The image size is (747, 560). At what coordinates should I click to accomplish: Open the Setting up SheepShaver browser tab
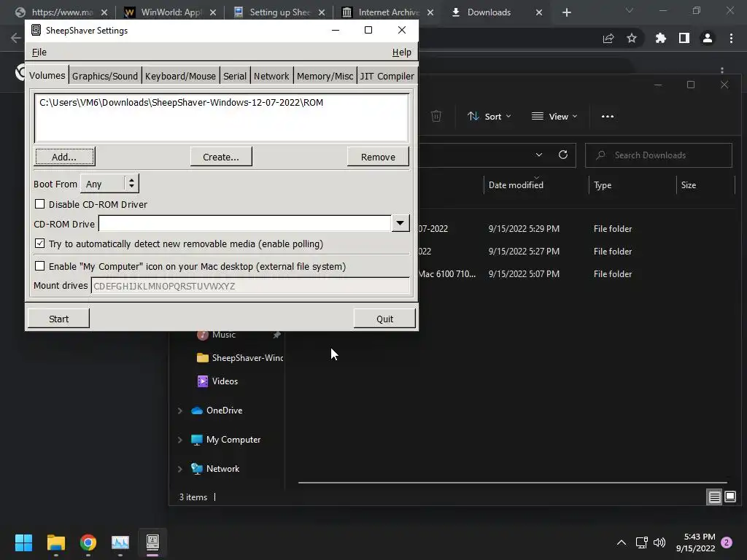(x=279, y=12)
